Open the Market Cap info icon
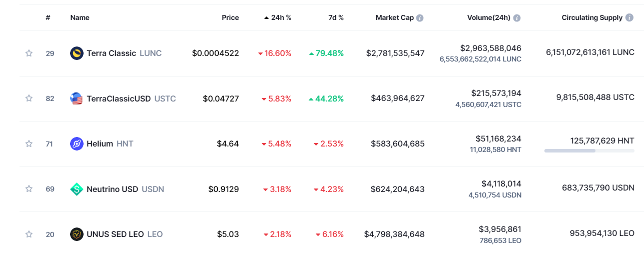Viewport: 644px width, 256px height. click(420, 18)
